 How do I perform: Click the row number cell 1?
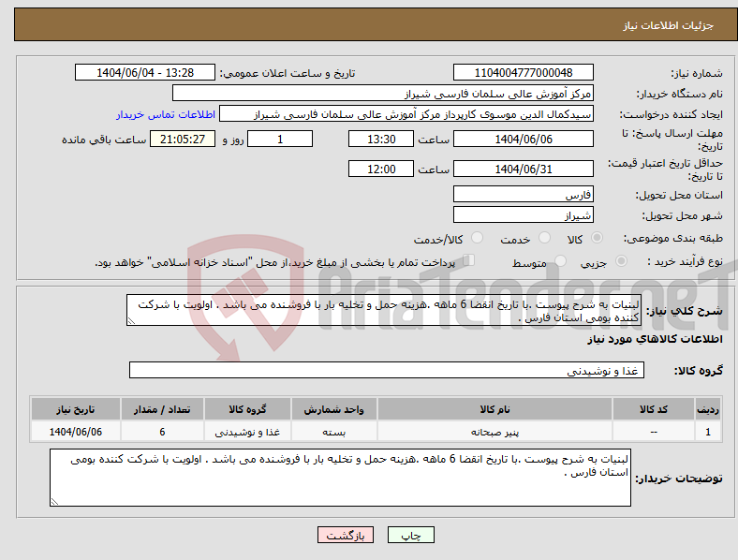tap(708, 432)
